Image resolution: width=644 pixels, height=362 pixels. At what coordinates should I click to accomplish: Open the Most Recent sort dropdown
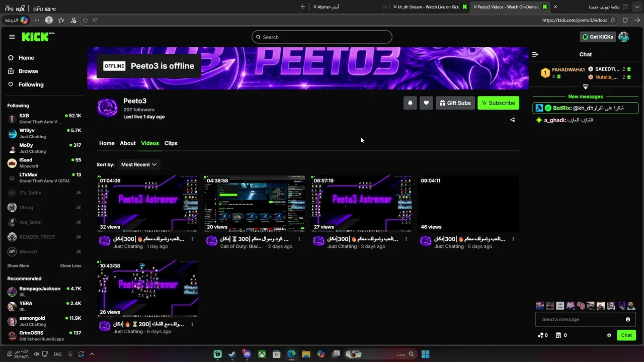coord(139,164)
